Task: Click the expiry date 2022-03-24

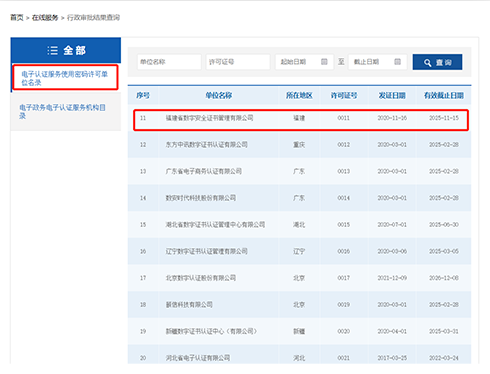Action: click(x=444, y=358)
